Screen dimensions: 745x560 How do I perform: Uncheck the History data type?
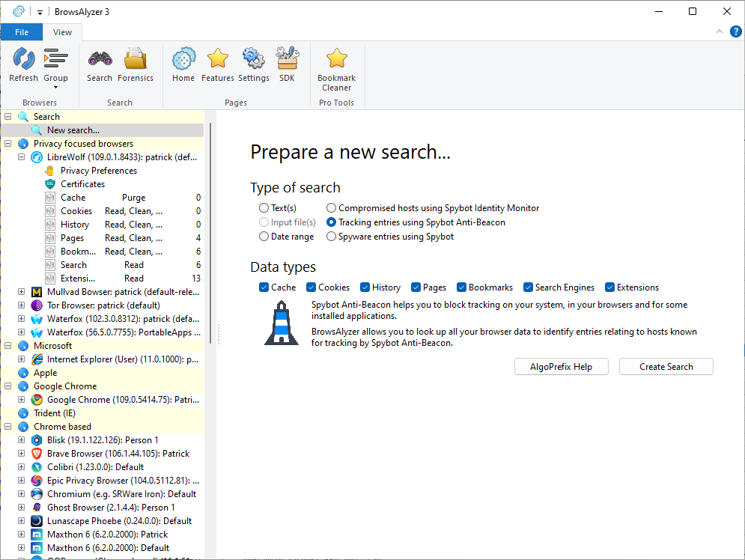(365, 287)
